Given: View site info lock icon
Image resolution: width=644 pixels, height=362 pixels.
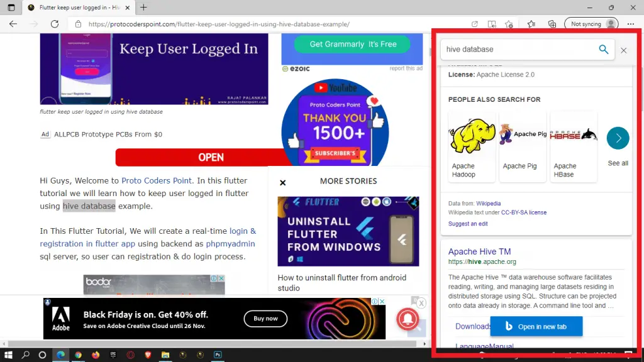Looking at the screenshot, I should pos(78,24).
